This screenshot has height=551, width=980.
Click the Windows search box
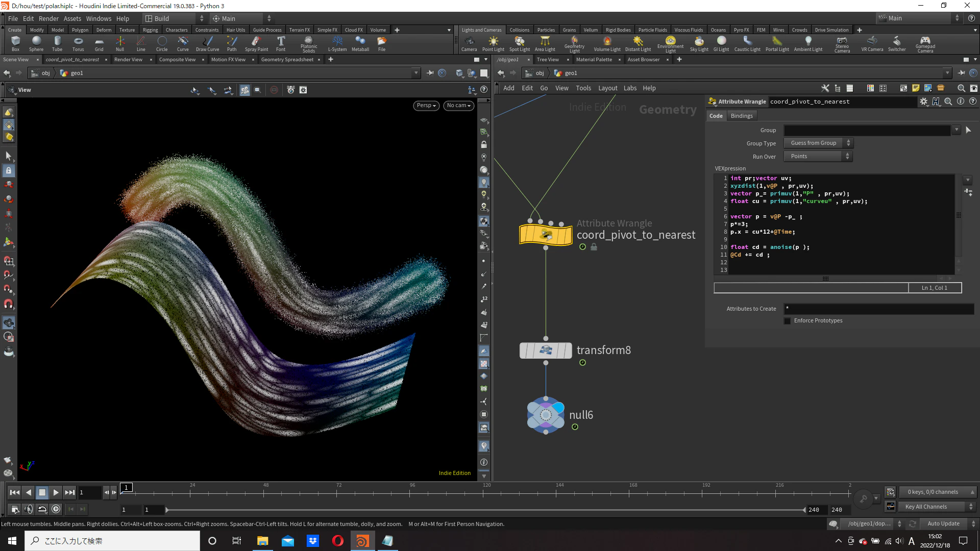(x=112, y=541)
